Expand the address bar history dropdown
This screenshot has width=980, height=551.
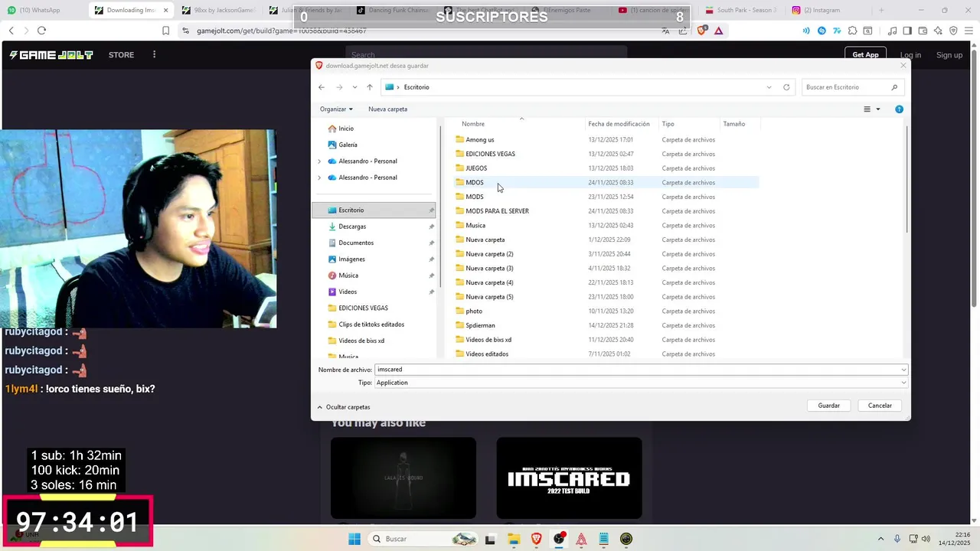tap(769, 87)
